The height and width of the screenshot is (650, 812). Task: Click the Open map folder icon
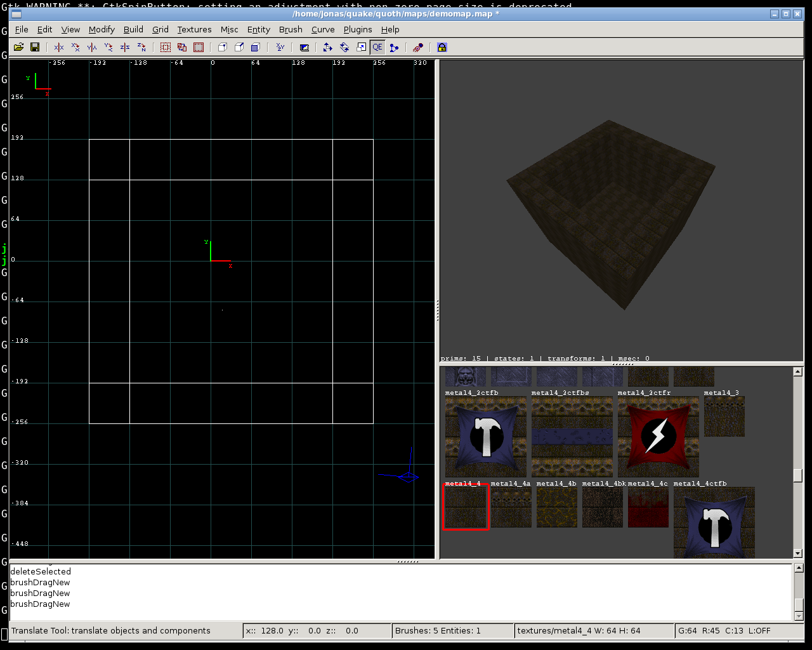point(18,47)
